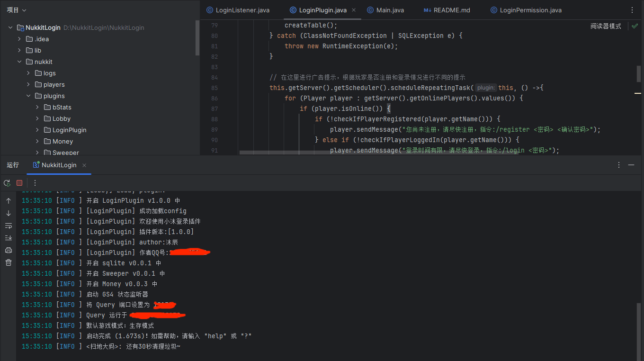644x361 pixels.
Task: Expand the Lobby folder chevron
Action: point(37,118)
